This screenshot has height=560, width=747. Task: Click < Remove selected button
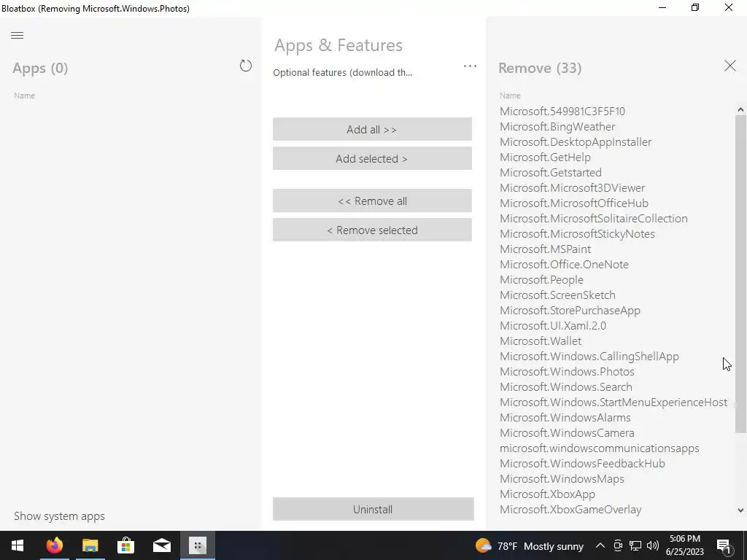372,230
